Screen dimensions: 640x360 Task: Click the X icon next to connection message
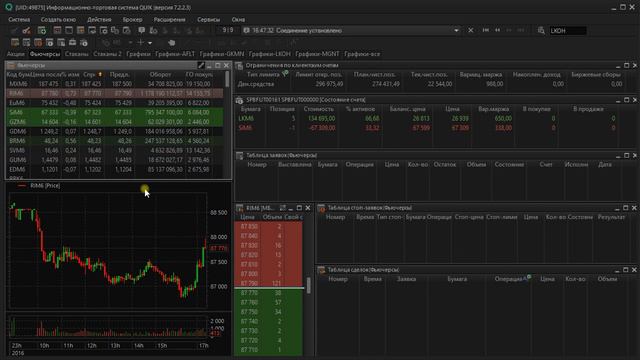coord(471,30)
